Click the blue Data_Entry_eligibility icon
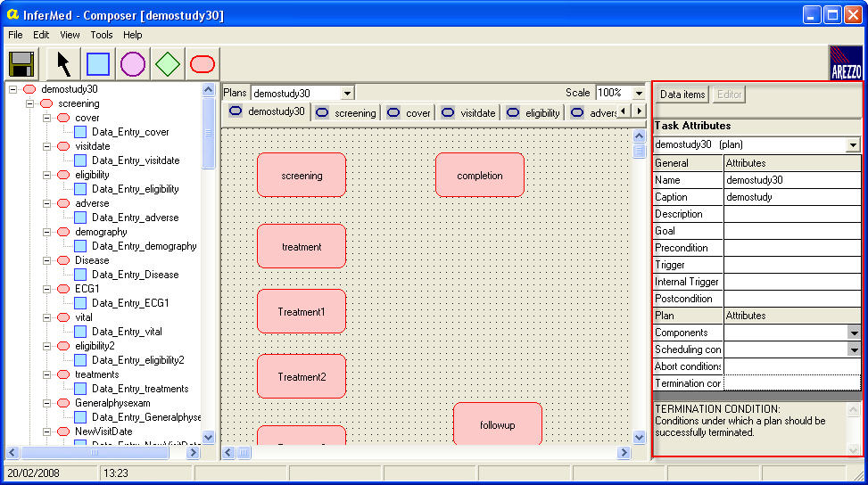Image resolution: width=868 pixels, height=485 pixels. [x=80, y=189]
